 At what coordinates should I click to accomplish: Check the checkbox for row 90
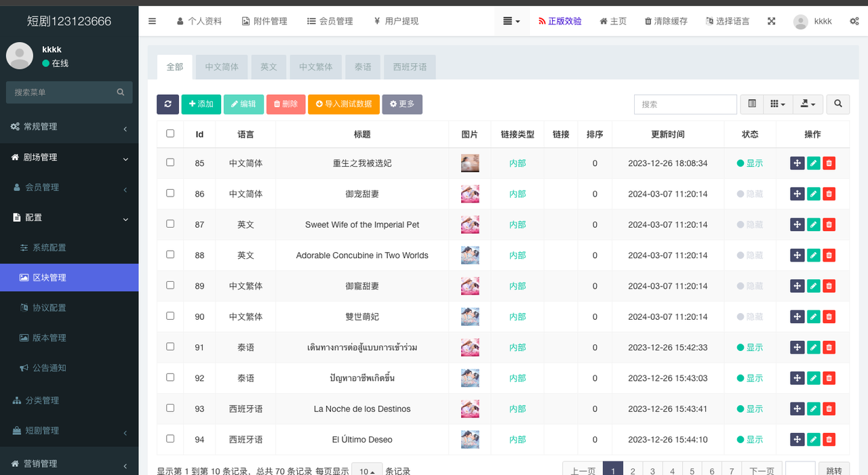pos(170,316)
